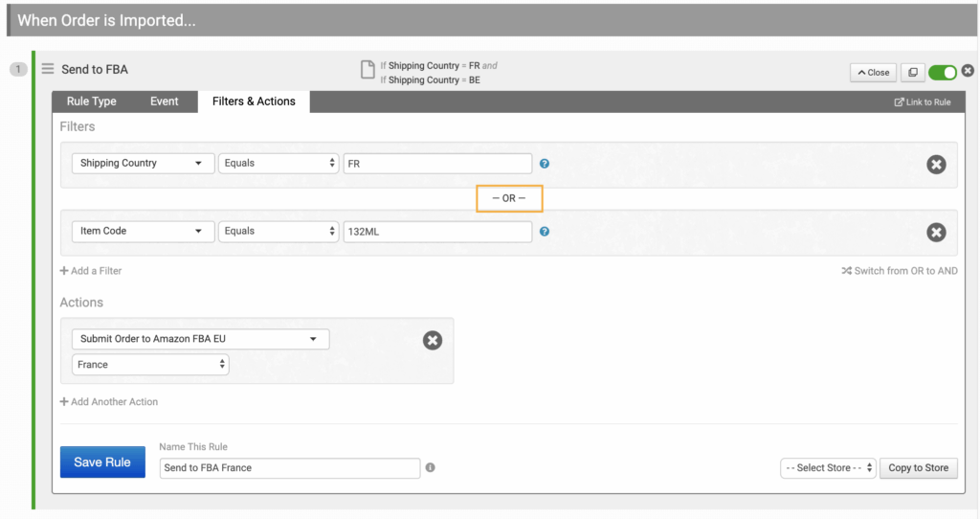Click info icon beside rule name field
The image size is (980, 519).
[x=431, y=467]
